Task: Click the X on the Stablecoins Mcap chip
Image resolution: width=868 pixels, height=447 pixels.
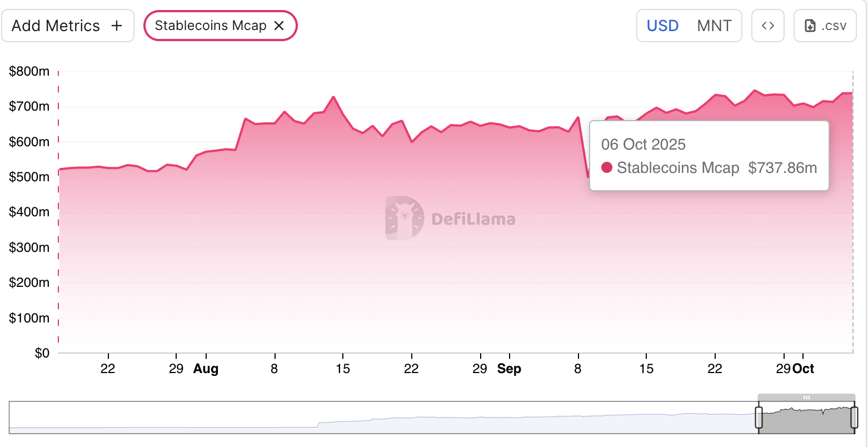Action: 280,26
